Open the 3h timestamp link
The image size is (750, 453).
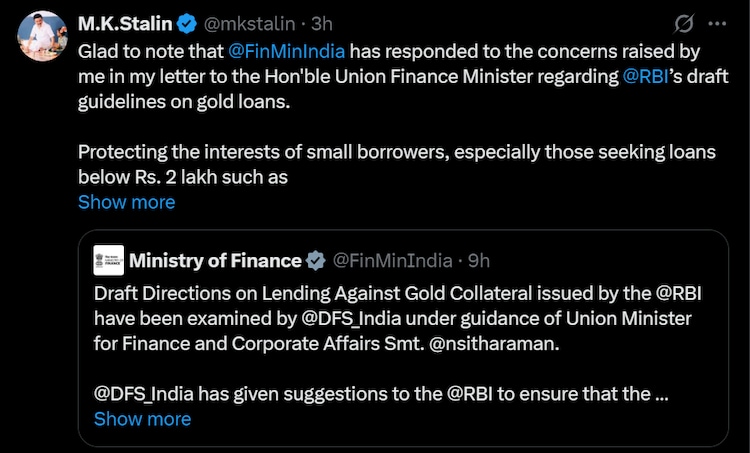coord(320,23)
